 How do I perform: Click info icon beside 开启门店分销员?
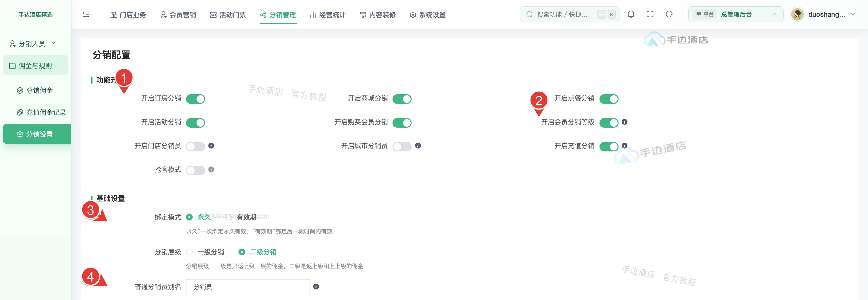(211, 146)
